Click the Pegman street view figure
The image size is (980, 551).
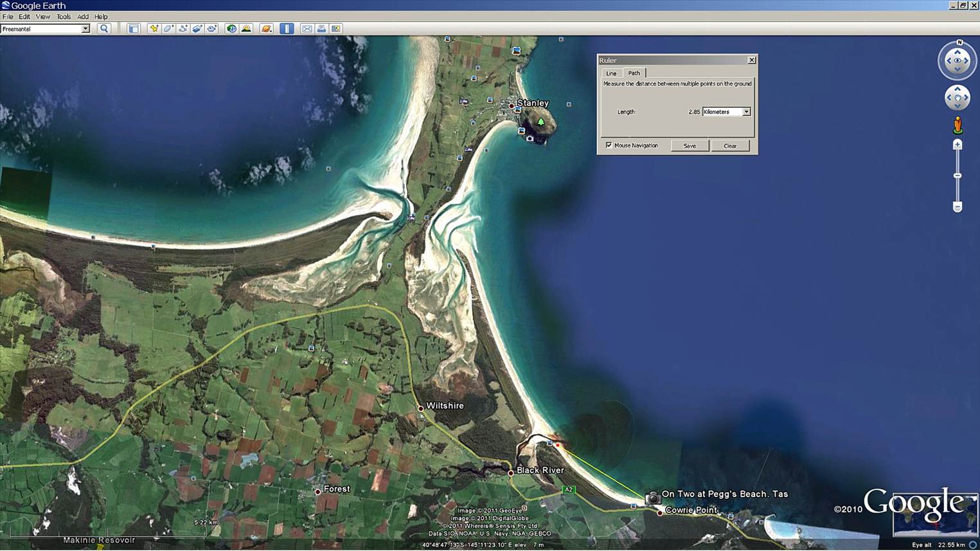click(x=958, y=125)
